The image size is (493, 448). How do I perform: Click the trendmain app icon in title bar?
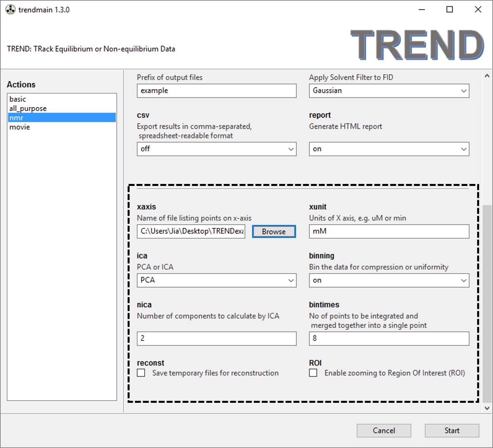tap(10, 10)
